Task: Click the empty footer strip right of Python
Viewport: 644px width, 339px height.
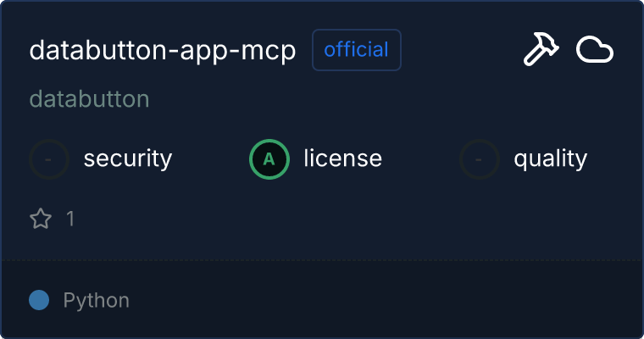Action: [x=381, y=300]
